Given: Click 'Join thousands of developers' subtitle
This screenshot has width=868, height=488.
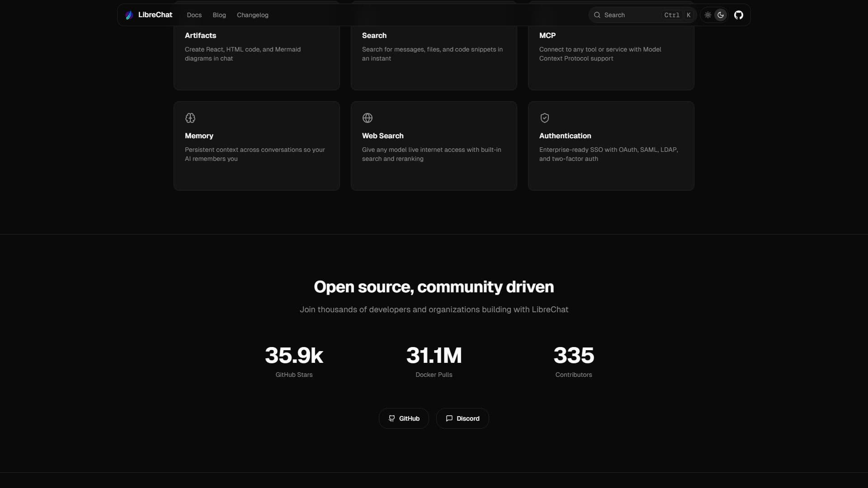Looking at the screenshot, I should (434, 310).
